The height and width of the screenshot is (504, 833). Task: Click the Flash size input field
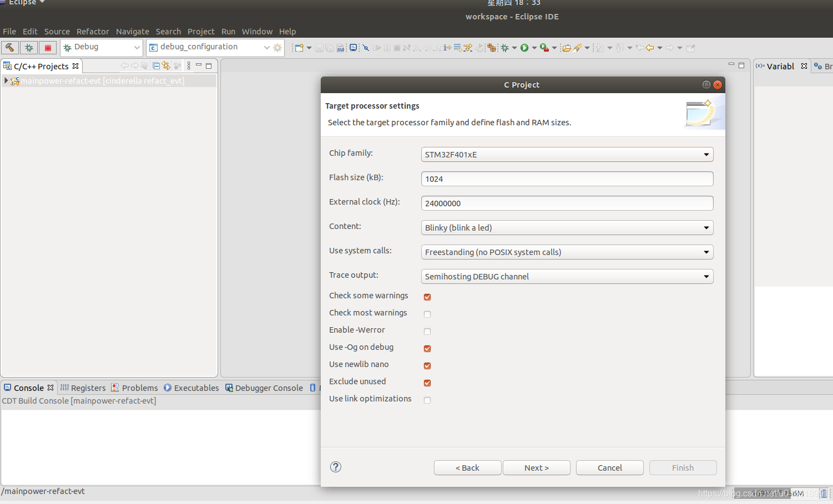567,179
